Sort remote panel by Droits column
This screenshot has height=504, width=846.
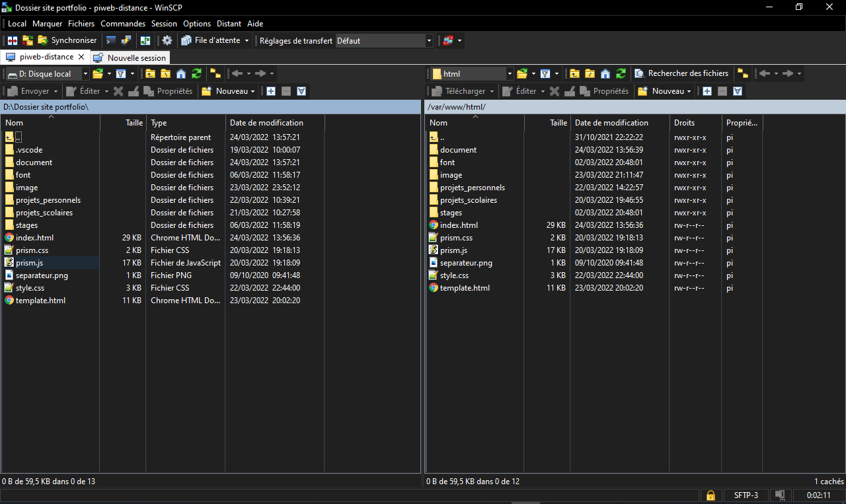(x=695, y=122)
